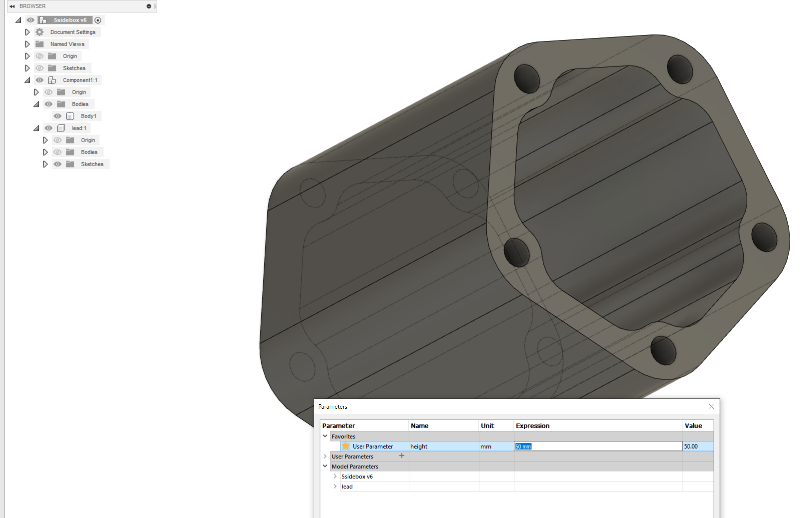Click the 5sidebox v6 component icon
The image size is (812, 518).
[x=43, y=20]
